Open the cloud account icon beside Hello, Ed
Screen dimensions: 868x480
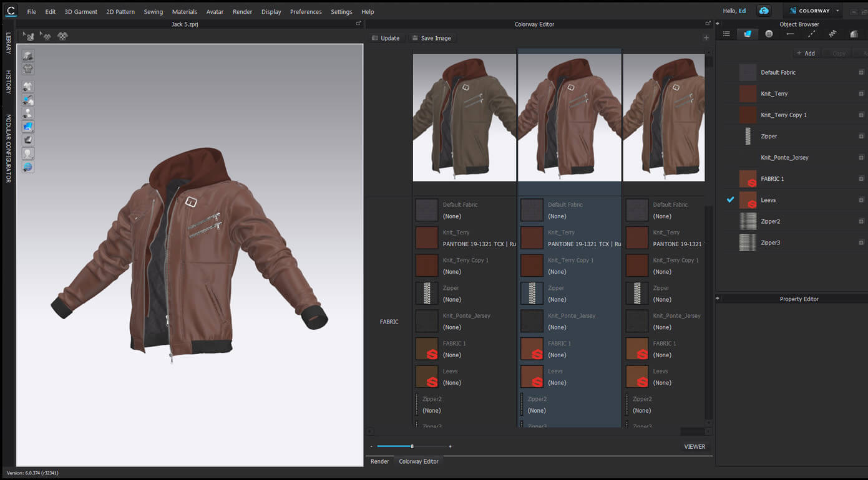click(x=764, y=11)
